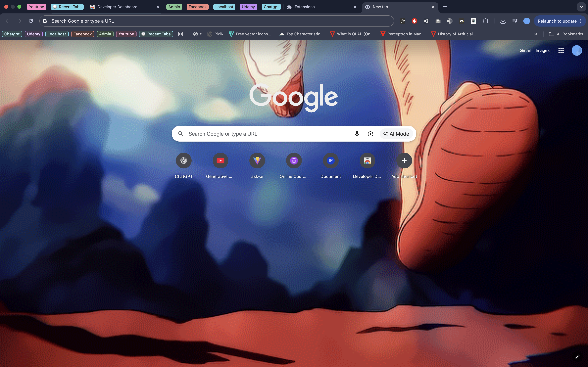This screenshot has height=367, width=588.
Task: Click the media control playlist icon
Action: (x=515, y=21)
